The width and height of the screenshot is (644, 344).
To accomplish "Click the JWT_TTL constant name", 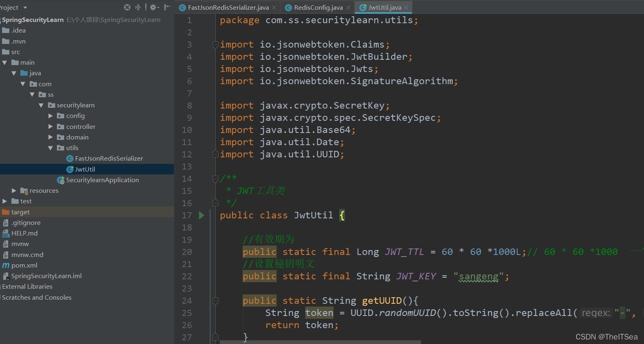I will [x=404, y=252].
